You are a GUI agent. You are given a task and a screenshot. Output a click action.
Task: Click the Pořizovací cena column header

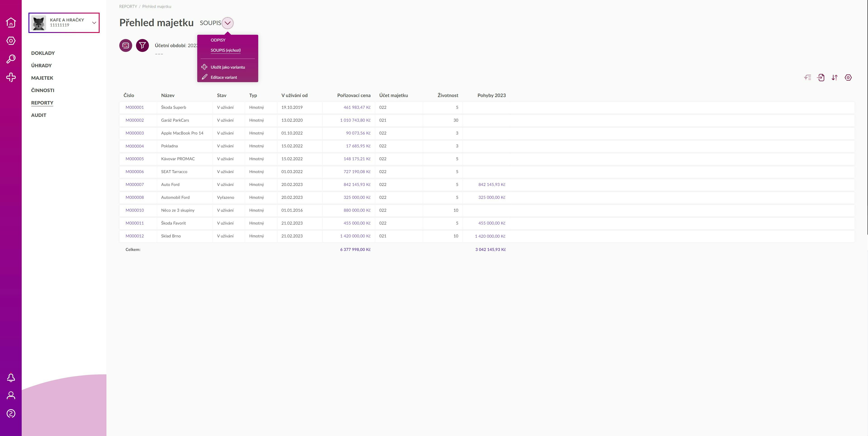click(354, 95)
